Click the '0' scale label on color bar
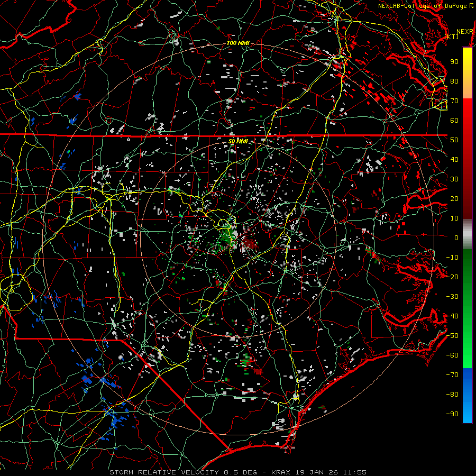 pyautogui.click(x=456, y=237)
